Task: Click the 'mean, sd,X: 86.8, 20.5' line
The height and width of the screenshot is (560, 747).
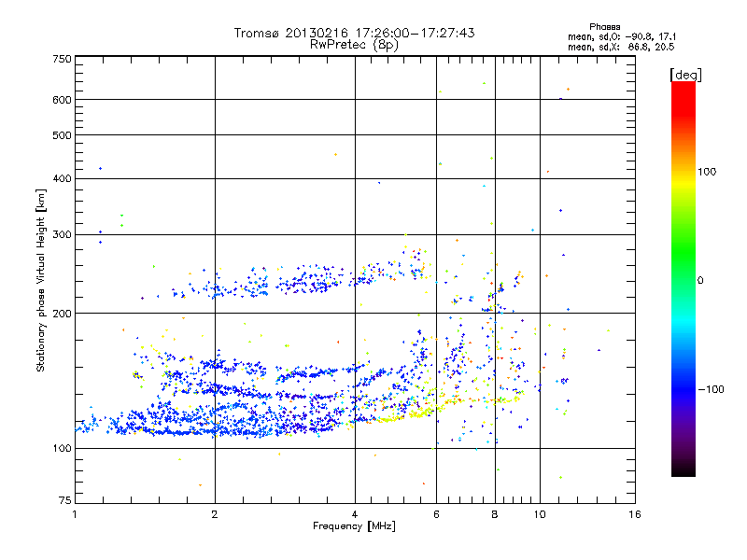Action: coord(621,47)
